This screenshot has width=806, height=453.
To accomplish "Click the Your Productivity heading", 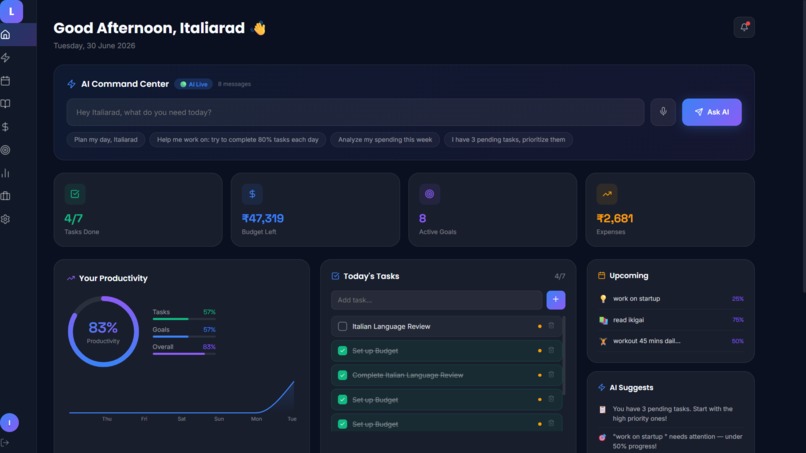I will point(113,279).
